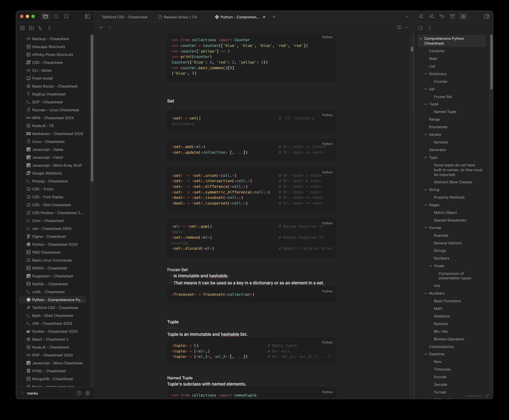
Task: Toggle the left sidebar collapse icon
Action: [x=88, y=16]
